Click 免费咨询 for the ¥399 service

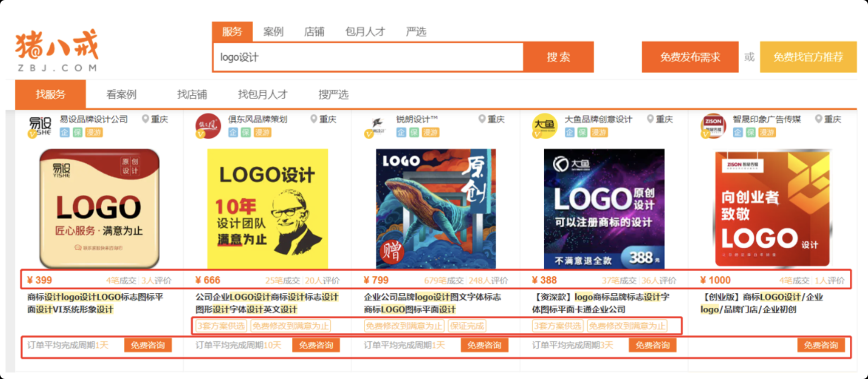click(148, 345)
